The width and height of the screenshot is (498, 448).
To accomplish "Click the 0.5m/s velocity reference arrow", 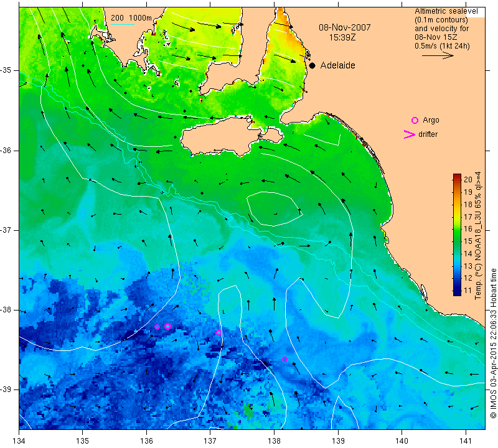I will (x=438, y=55).
